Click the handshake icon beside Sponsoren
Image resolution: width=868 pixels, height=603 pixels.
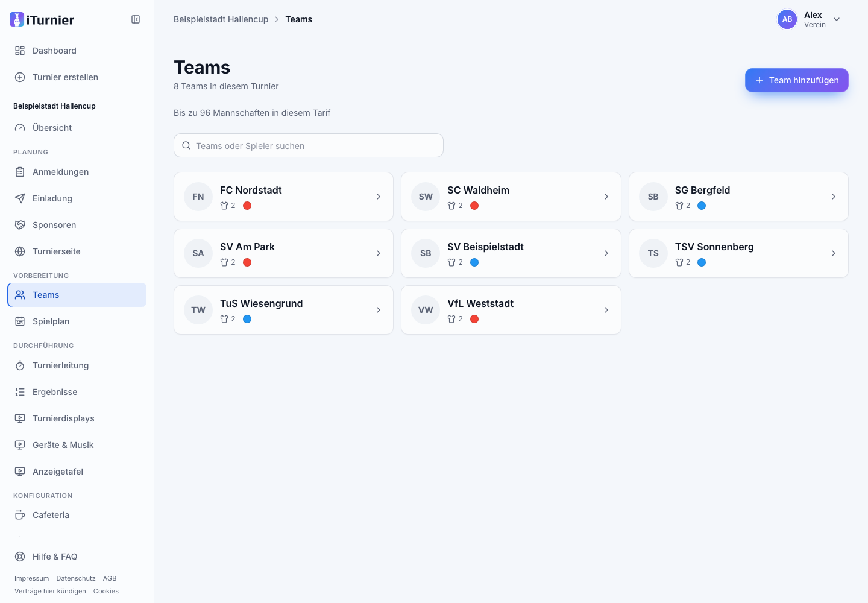(20, 225)
